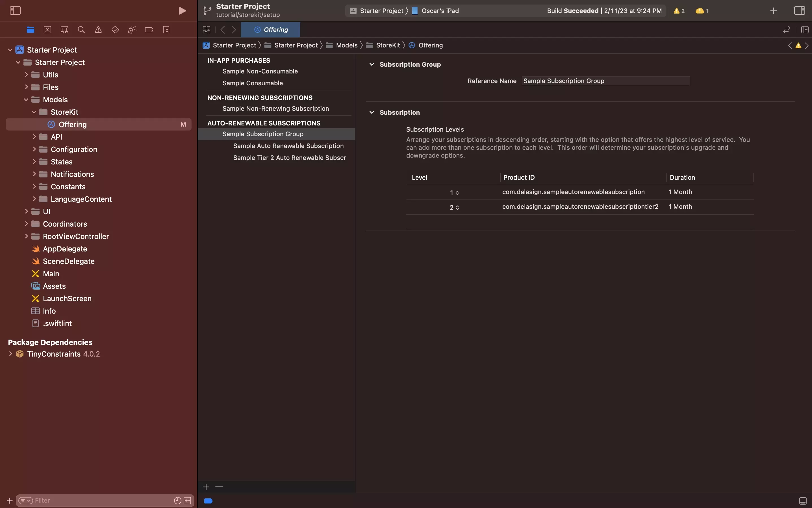
Task: Expand the Configuration folder
Action: [34, 149]
